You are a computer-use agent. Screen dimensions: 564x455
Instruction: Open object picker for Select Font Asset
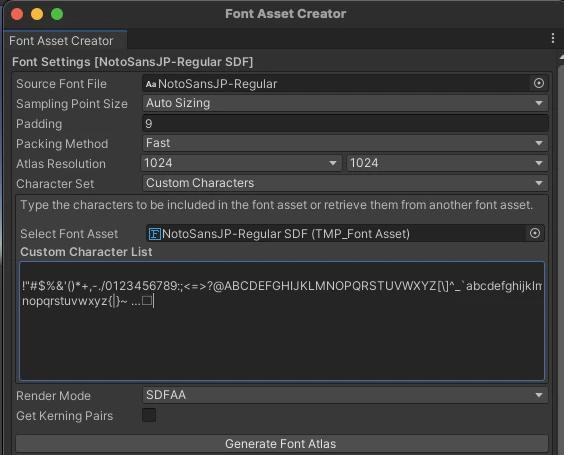535,233
